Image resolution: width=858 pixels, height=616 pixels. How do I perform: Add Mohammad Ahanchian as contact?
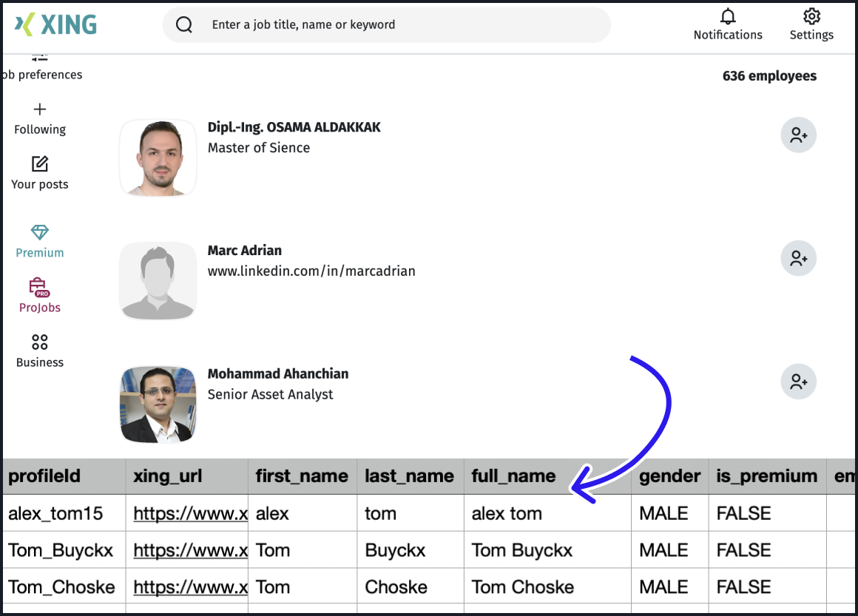pyautogui.click(x=798, y=382)
